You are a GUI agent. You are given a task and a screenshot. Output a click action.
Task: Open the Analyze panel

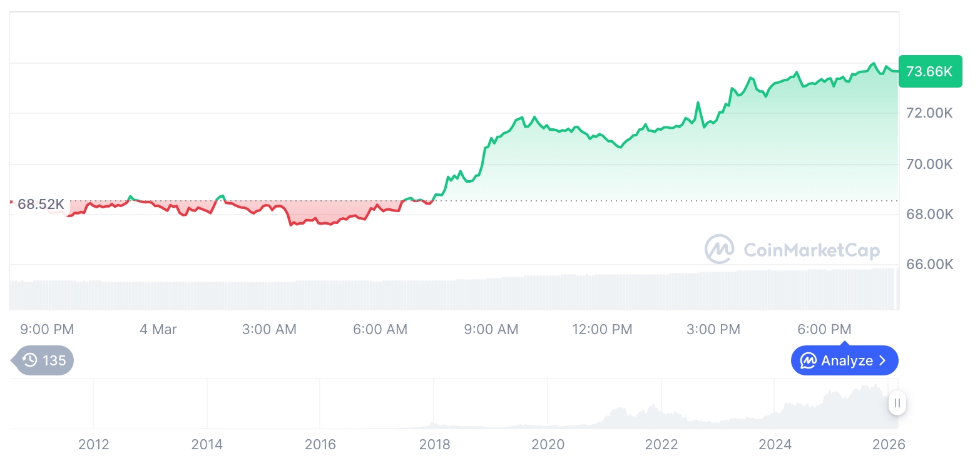(x=844, y=360)
